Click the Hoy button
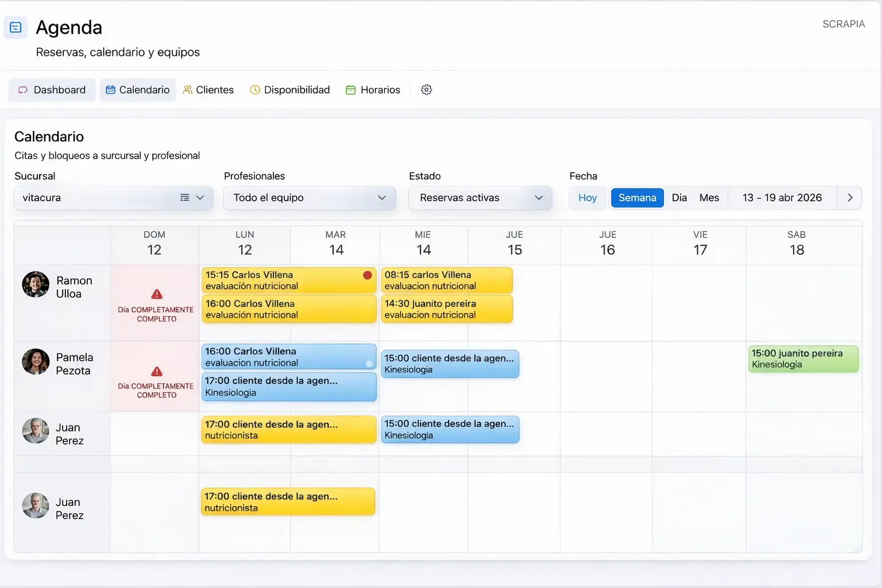 coord(587,198)
